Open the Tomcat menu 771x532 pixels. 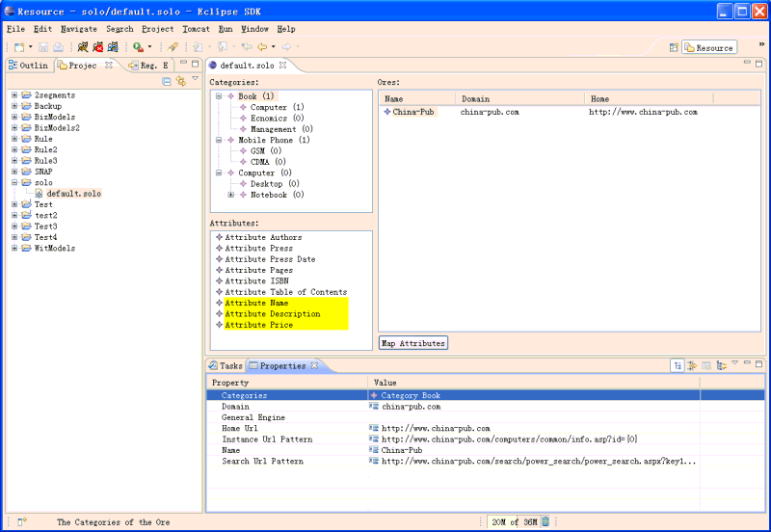[196, 29]
